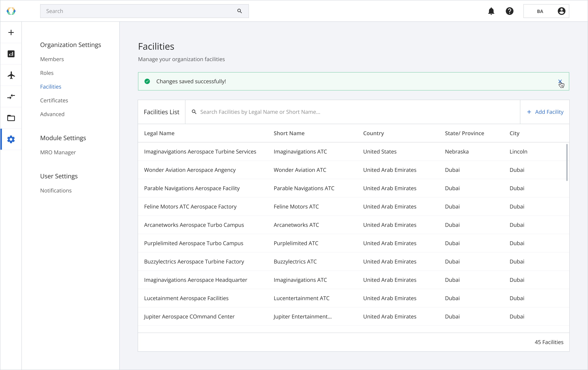Screen dimensions: 588x370
Task: Sort by the Short Name column header
Action: (289, 133)
